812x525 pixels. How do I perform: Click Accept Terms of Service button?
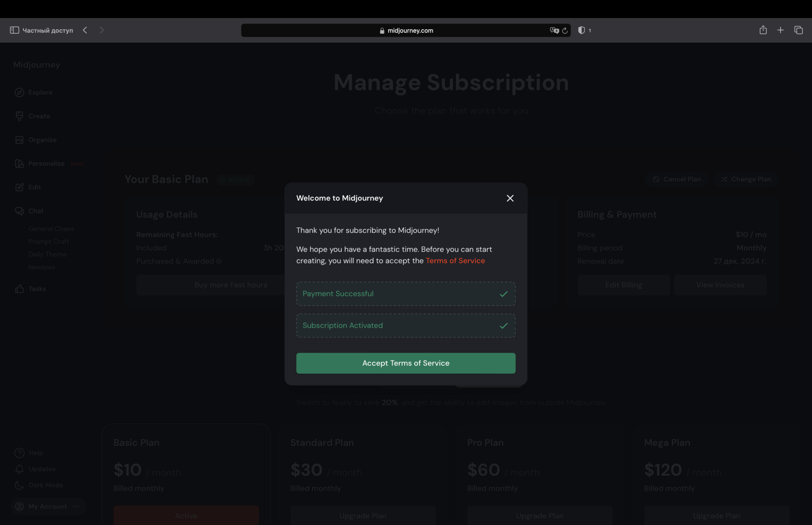(406, 363)
